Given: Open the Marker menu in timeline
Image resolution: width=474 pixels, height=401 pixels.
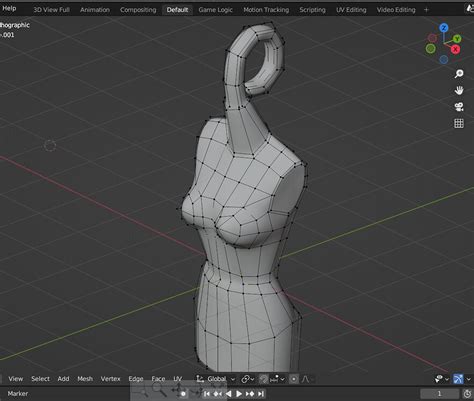Looking at the screenshot, I should (18, 394).
